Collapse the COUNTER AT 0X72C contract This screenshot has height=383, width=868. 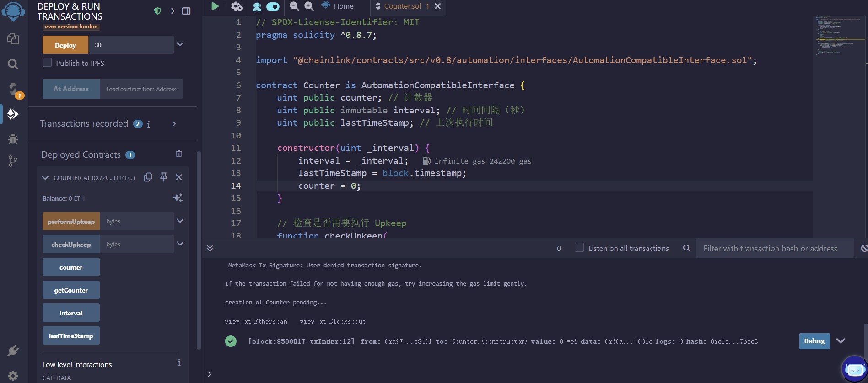click(45, 178)
